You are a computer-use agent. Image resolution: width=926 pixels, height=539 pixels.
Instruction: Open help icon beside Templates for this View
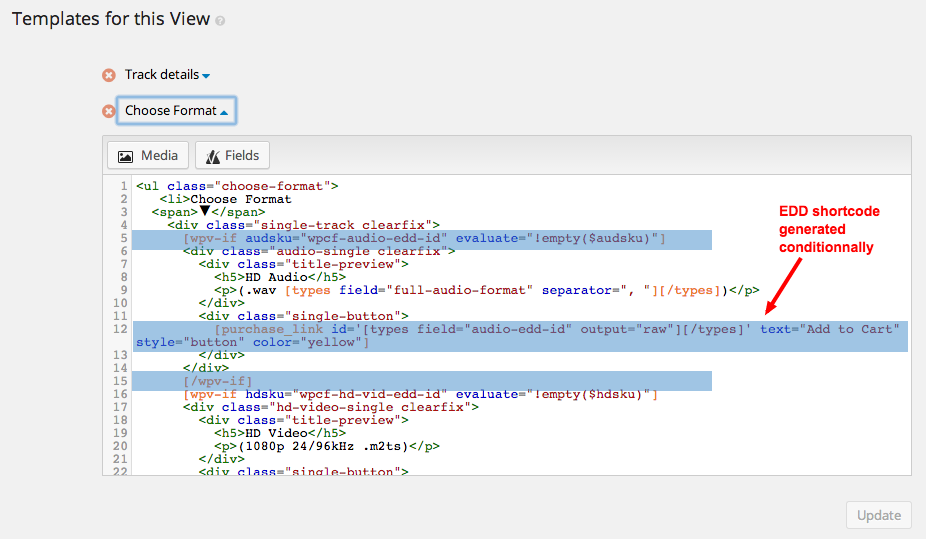coord(220,21)
